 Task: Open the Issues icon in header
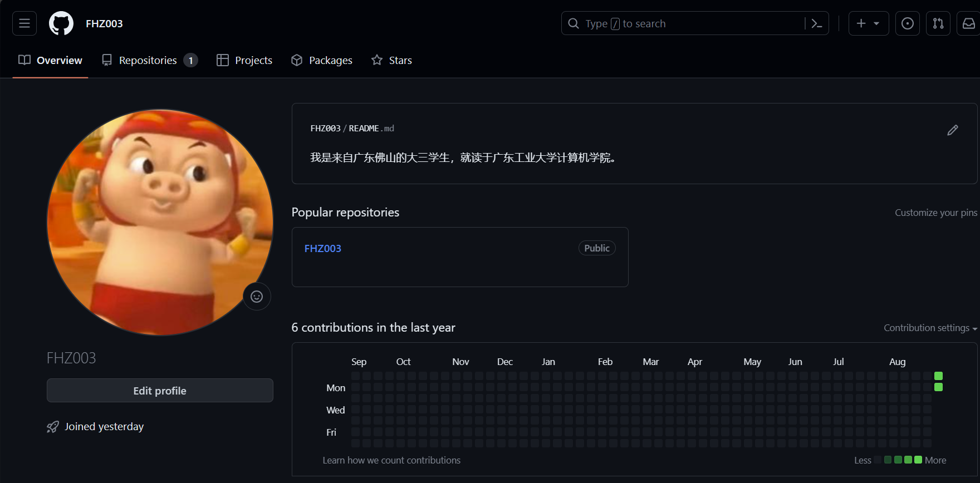pyautogui.click(x=908, y=23)
